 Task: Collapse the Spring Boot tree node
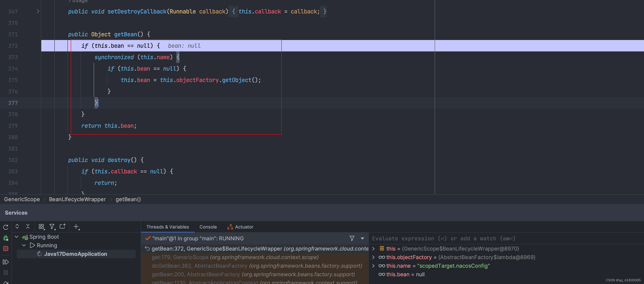pyautogui.click(x=17, y=237)
